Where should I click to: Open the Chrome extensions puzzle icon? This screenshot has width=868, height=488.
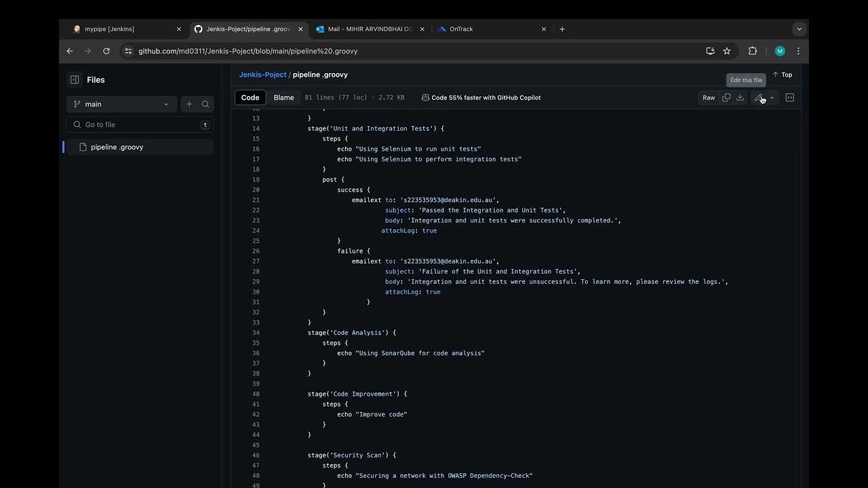click(753, 51)
